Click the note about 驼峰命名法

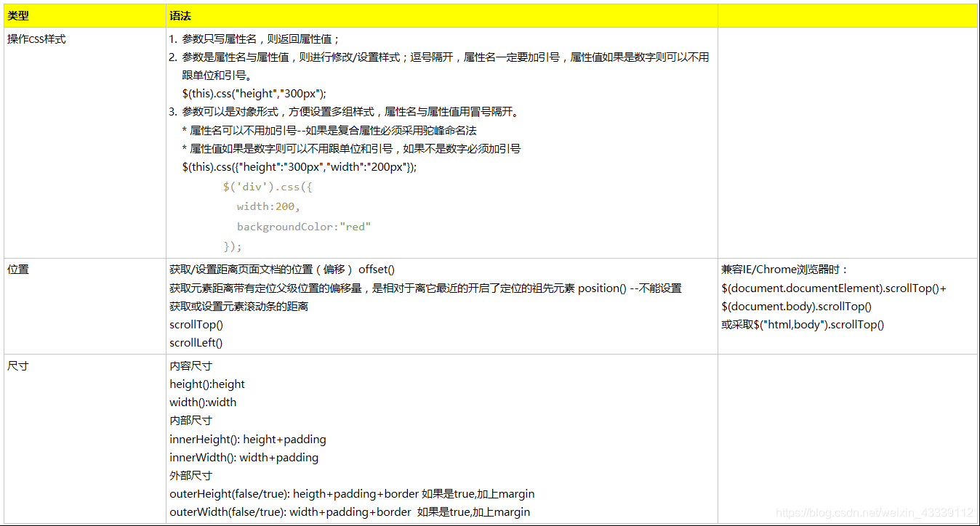coord(329,130)
